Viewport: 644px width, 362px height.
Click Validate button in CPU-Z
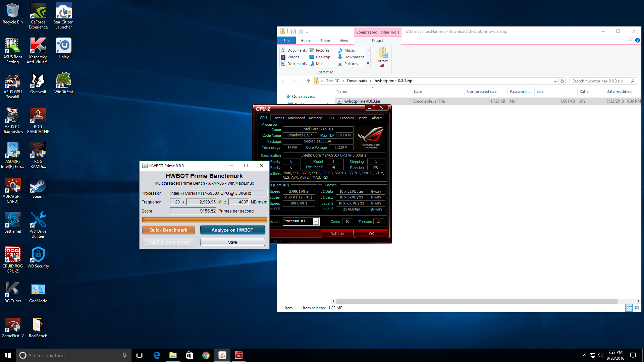(337, 234)
